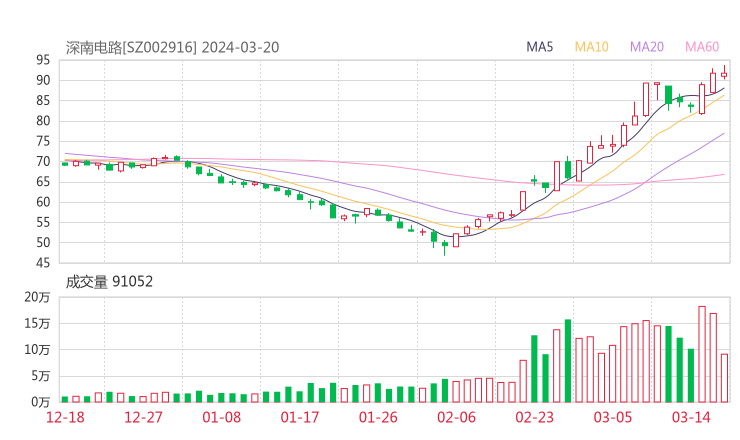
Task: Click the 03-05 date axis label
Action: click(x=613, y=417)
